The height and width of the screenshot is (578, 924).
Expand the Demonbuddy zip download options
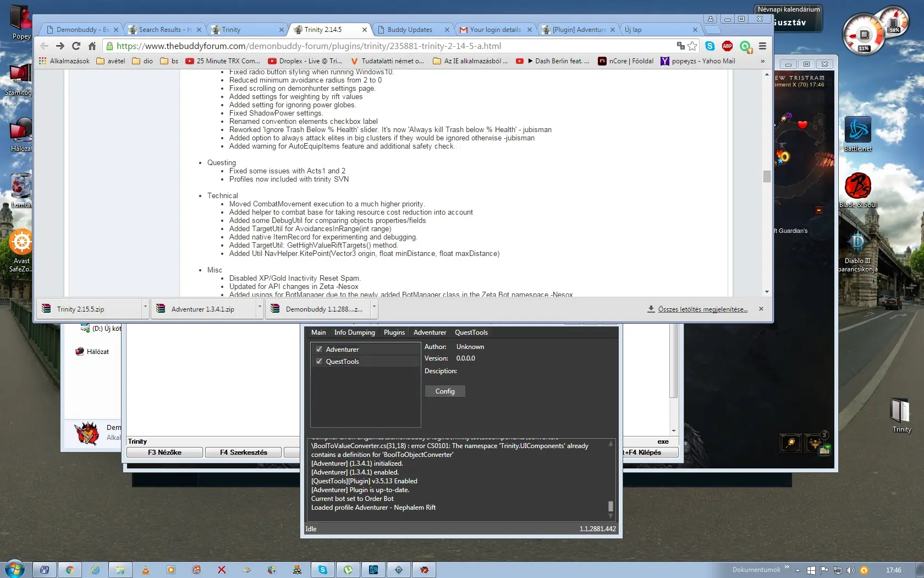(374, 309)
